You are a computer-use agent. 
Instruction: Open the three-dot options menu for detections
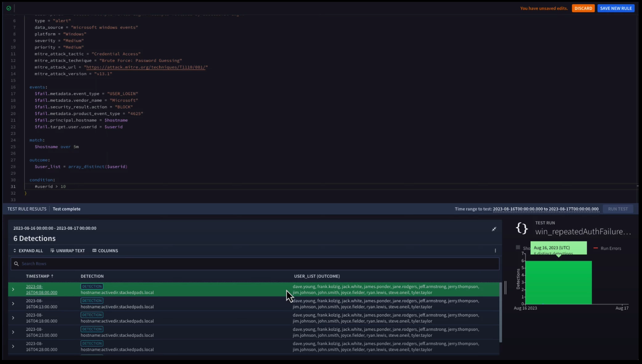(x=495, y=251)
